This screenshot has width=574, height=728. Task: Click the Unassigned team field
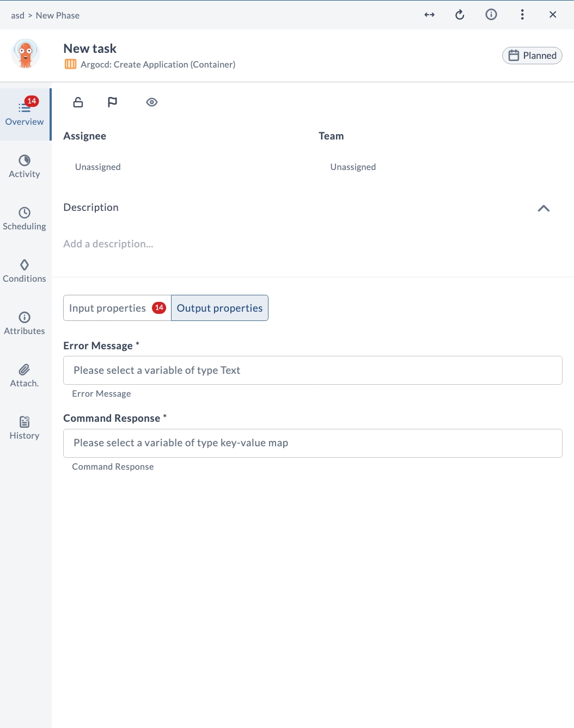[353, 167]
